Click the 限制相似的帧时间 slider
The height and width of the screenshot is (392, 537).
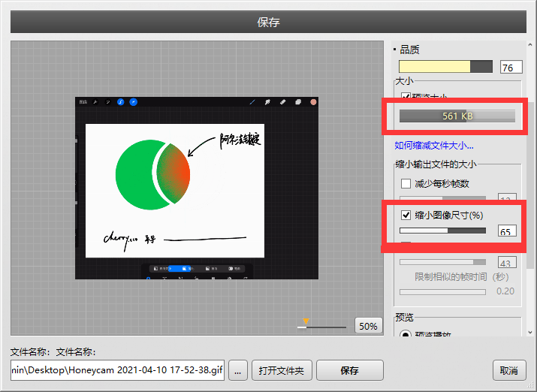[x=442, y=292]
